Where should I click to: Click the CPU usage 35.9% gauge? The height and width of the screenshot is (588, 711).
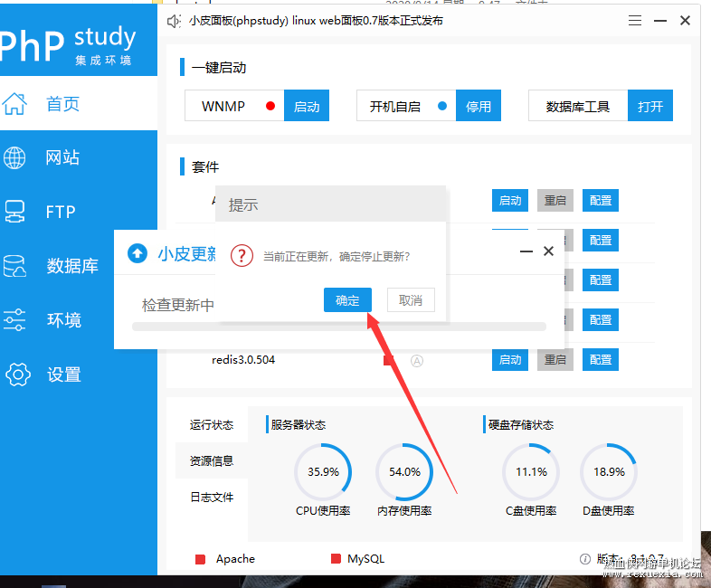click(x=323, y=472)
